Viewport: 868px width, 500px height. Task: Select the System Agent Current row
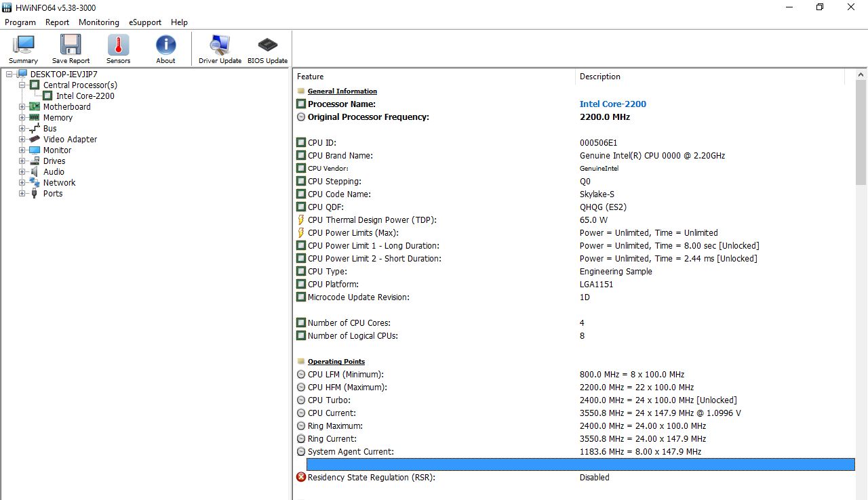(x=576, y=451)
